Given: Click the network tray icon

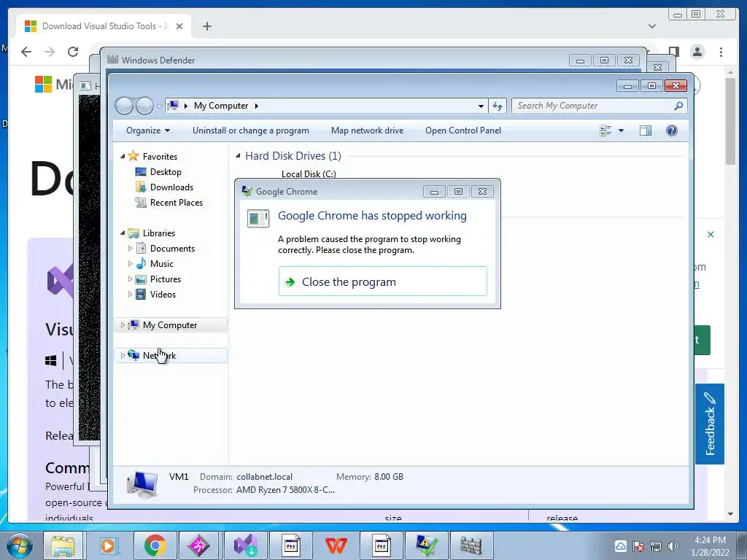Looking at the screenshot, I should pyautogui.click(x=656, y=546).
